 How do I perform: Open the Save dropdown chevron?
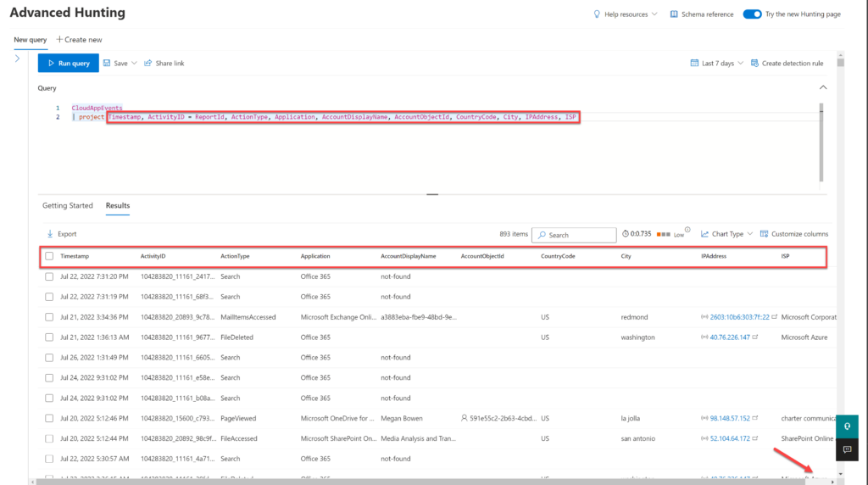coord(134,63)
